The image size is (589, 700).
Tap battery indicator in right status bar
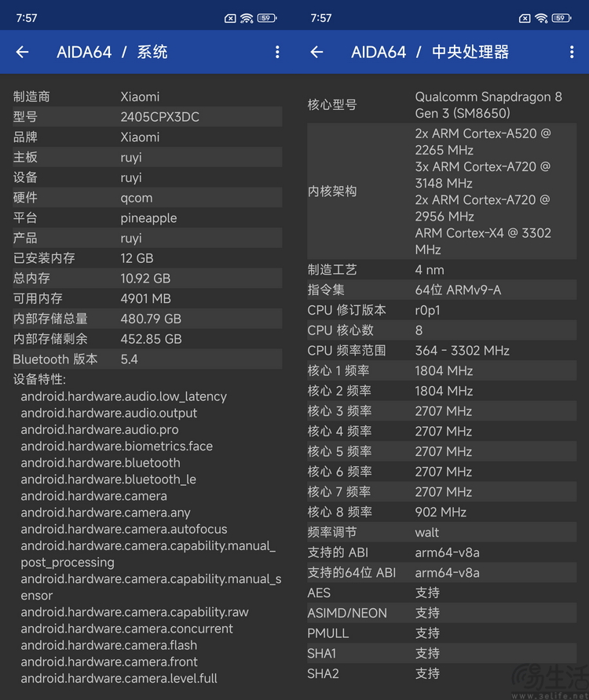tap(562, 18)
